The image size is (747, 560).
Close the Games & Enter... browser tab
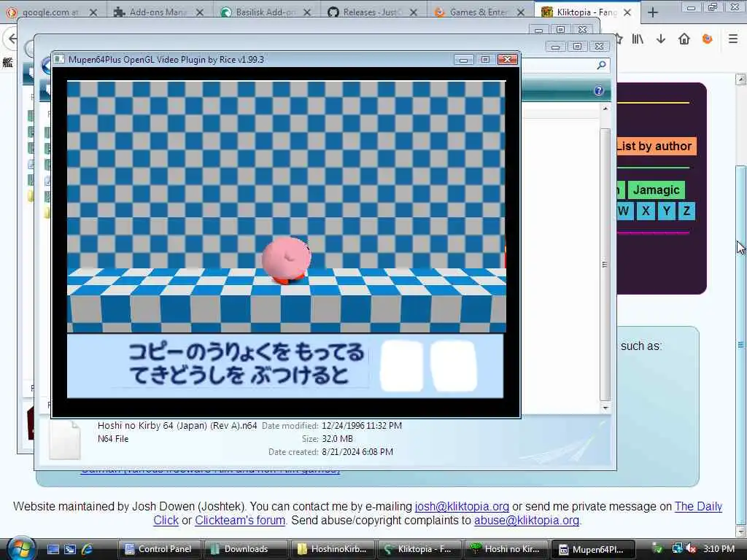(x=521, y=12)
